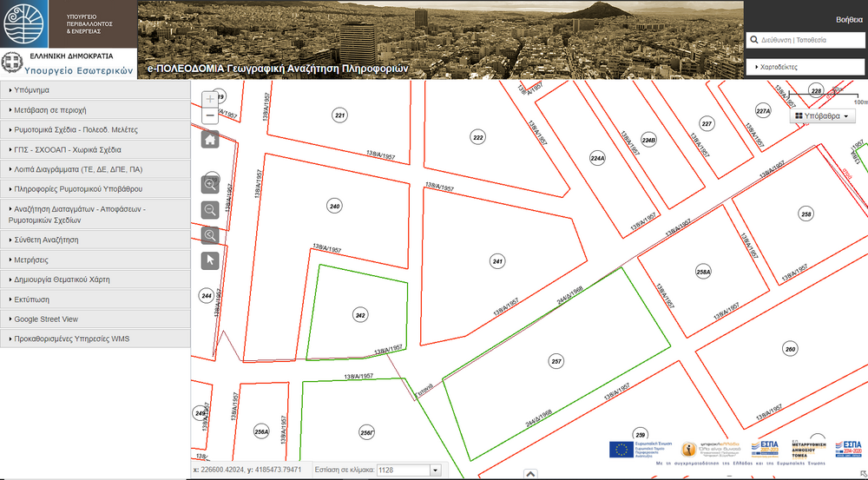Click the map zoom out minus button
The image size is (868, 480).
tap(210, 116)
